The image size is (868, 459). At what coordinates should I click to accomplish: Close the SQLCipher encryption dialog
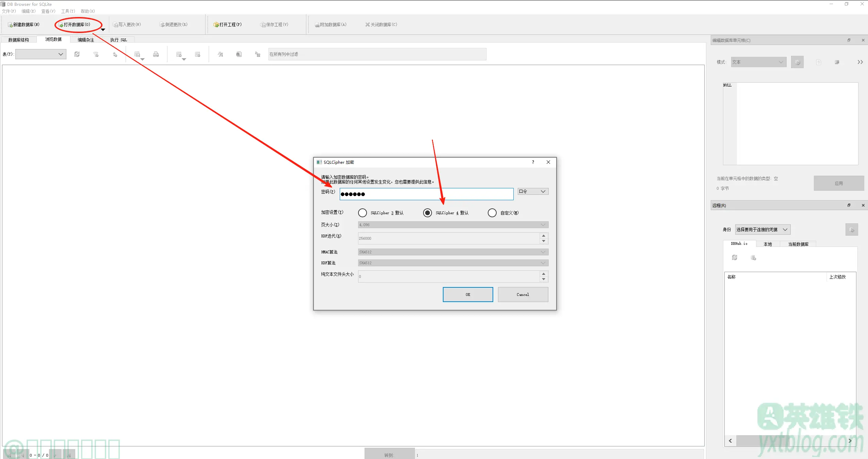pyautogui.click(x=548, y=162)
